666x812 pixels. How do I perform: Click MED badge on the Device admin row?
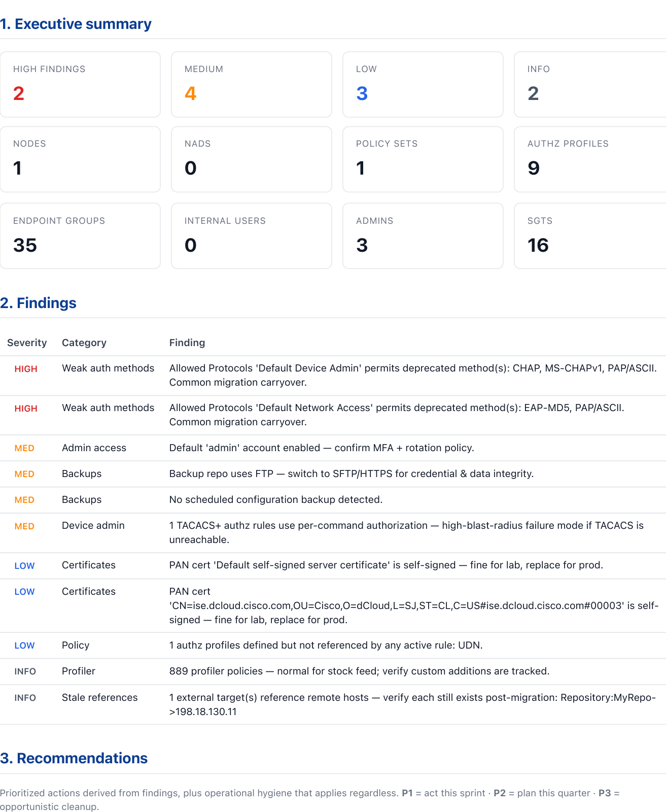point(24,526)
